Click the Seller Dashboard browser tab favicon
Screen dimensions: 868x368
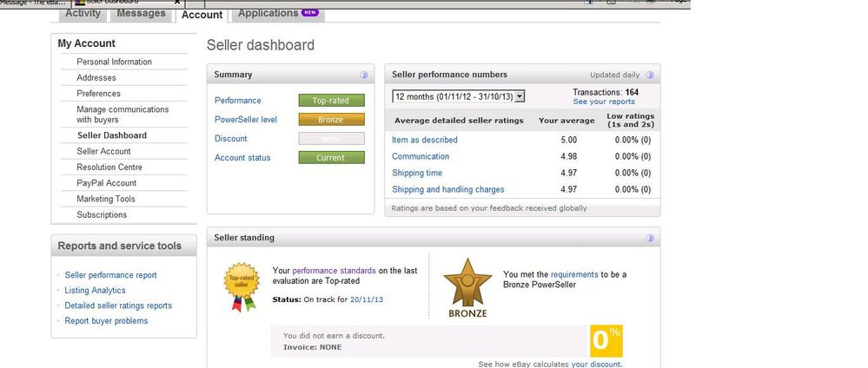[80, 3]
